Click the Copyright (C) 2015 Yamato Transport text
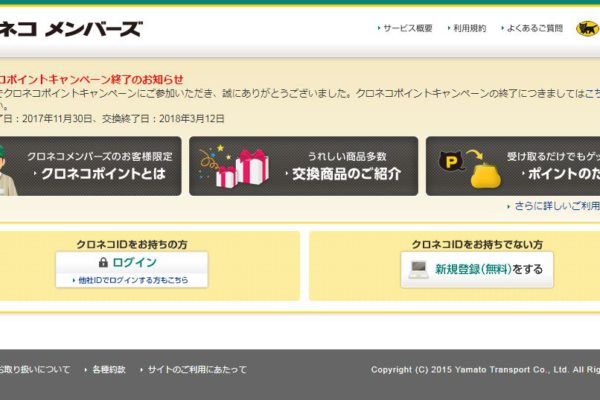The height and width of the screenshot is (400, 600). [x=485, y=370]
